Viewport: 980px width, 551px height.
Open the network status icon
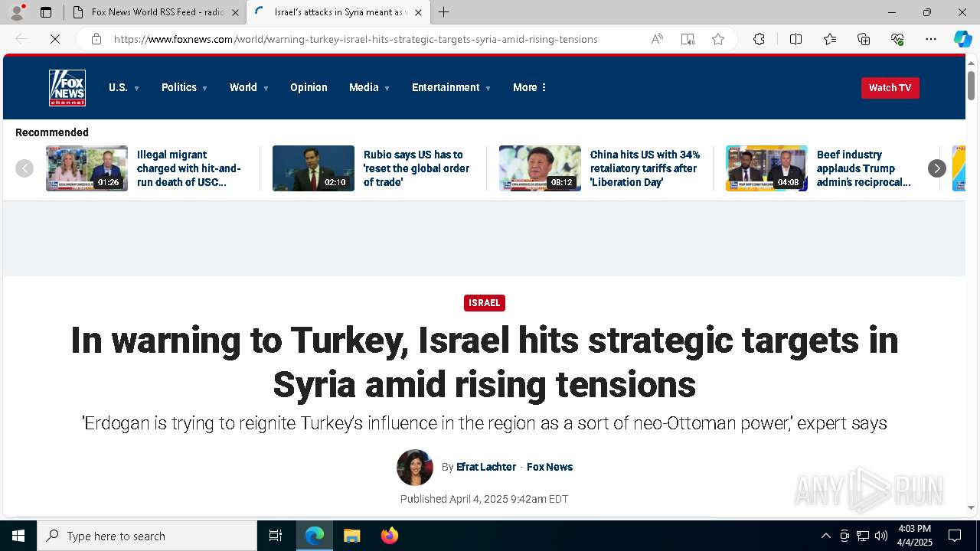[x=863, y=536]
